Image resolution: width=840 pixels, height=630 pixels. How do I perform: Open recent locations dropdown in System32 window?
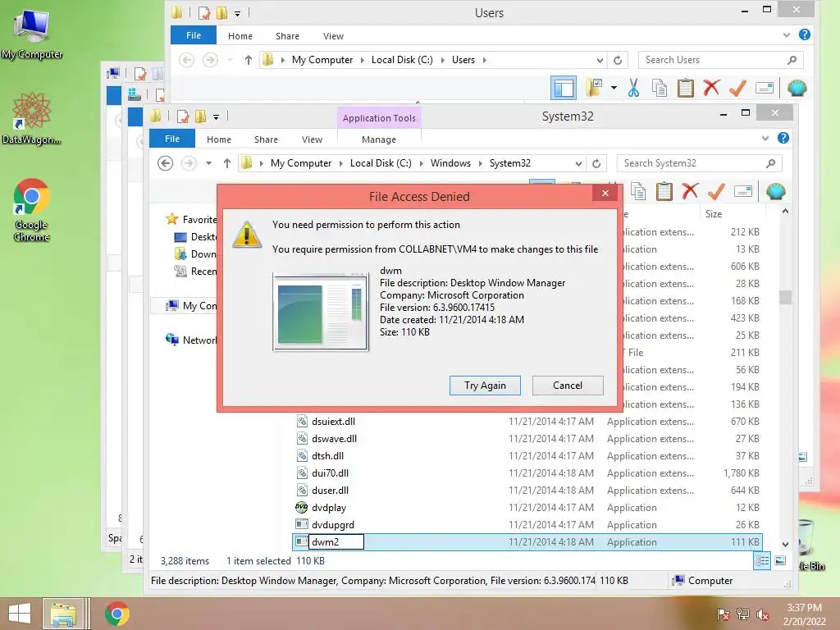(x=209, y=163)
